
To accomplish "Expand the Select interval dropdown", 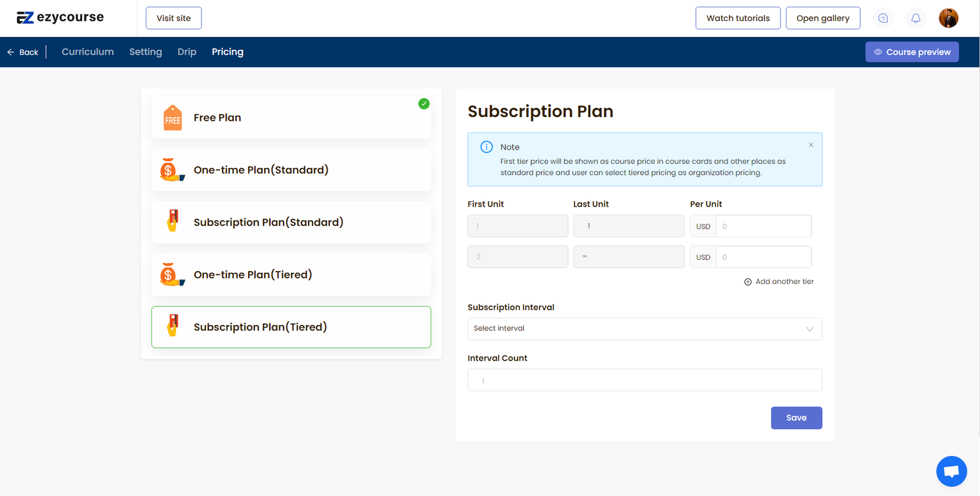I will tap(644, 329).
